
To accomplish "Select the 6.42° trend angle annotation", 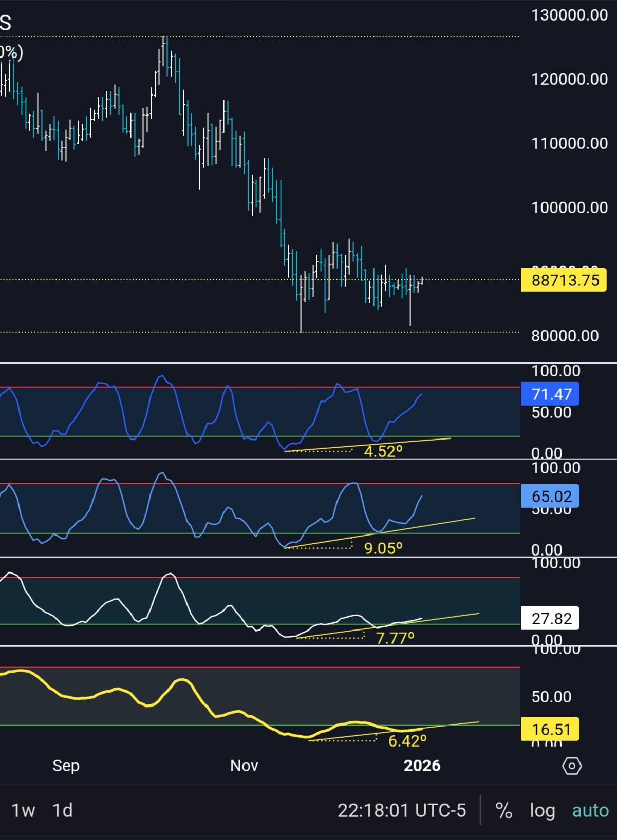I will coord(407,740).
